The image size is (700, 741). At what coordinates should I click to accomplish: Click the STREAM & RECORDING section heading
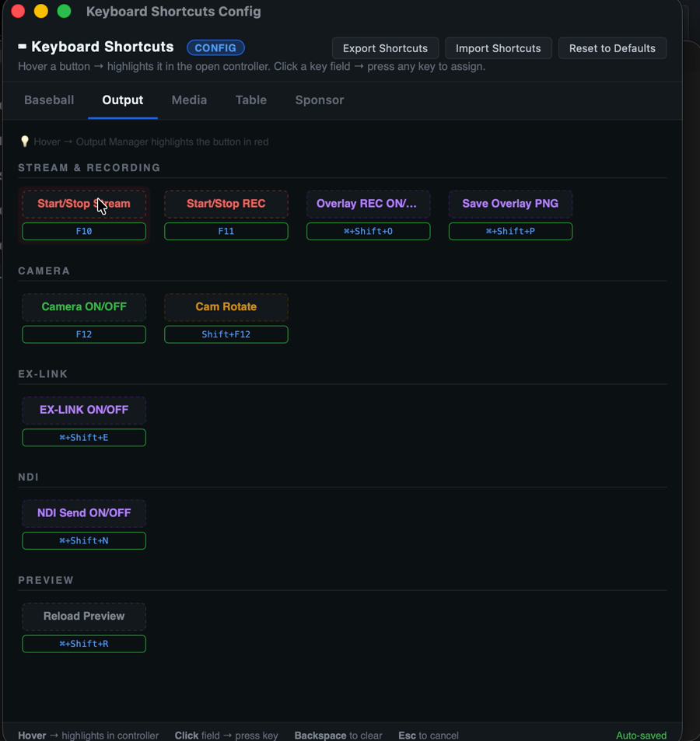pyautogui.click(x=89, y=168)
